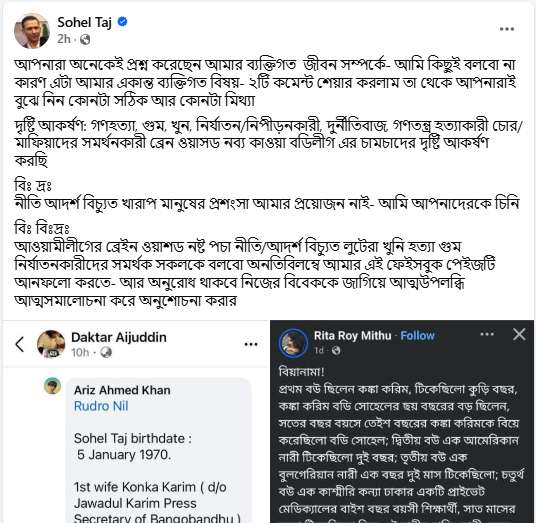The width and height of the screenshot is (536, 523).
Task: Click the Sohel Taj name link
Action: [84, 23]
